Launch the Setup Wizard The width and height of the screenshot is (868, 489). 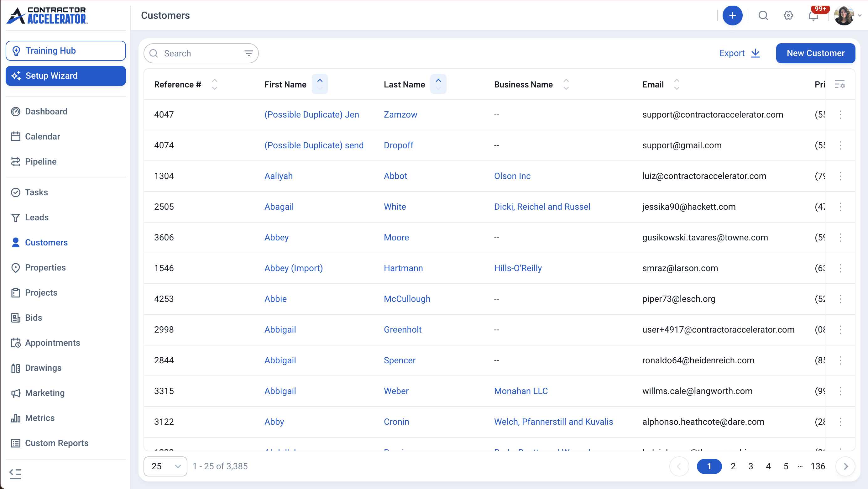click(66, 76)
